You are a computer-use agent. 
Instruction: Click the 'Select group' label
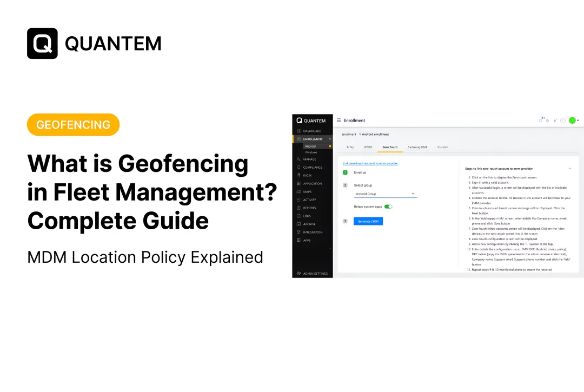point(363,185)
